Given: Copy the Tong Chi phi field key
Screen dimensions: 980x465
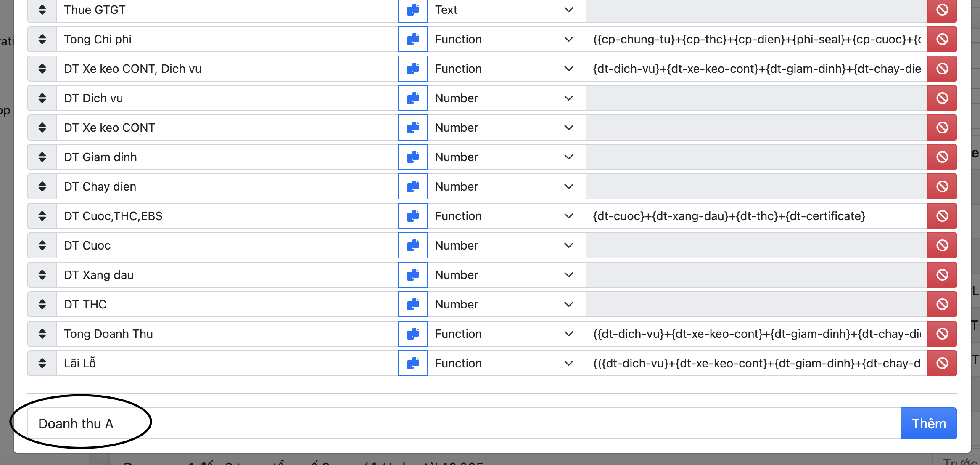Looking at the screenshot, I should tap(413, 39).
